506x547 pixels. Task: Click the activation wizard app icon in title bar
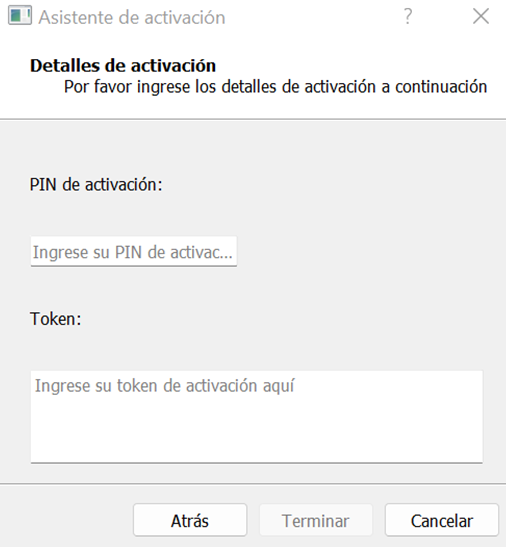pos(20,16)
